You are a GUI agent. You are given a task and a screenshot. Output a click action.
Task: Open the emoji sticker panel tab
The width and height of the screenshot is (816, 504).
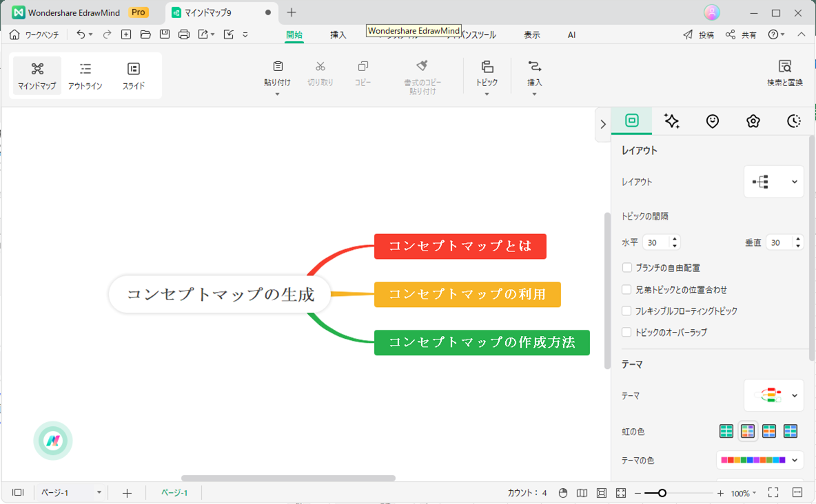713,121
